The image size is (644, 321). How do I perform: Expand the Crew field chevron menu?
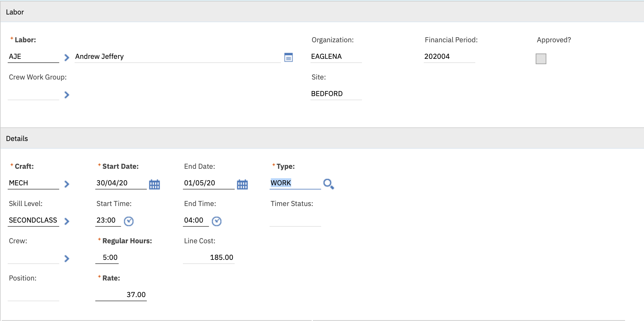tap(67, 259)
